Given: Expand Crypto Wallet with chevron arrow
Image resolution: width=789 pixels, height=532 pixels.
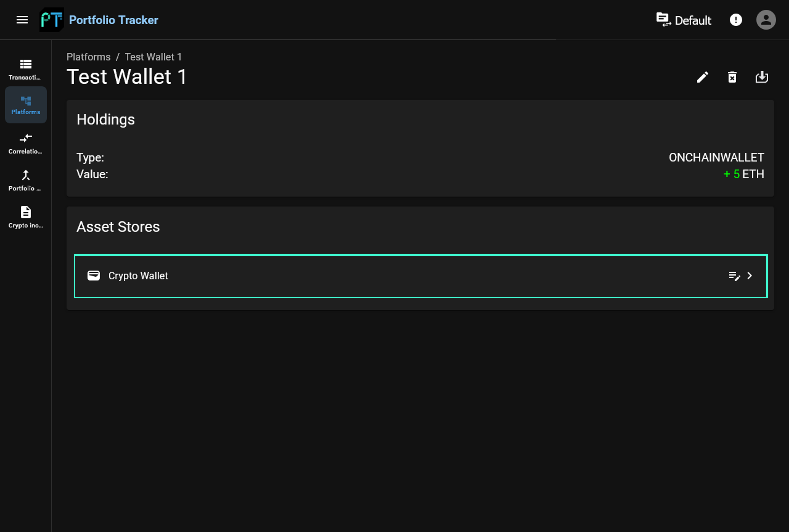Looking at the screenshot, I should [x=750, y=276].
